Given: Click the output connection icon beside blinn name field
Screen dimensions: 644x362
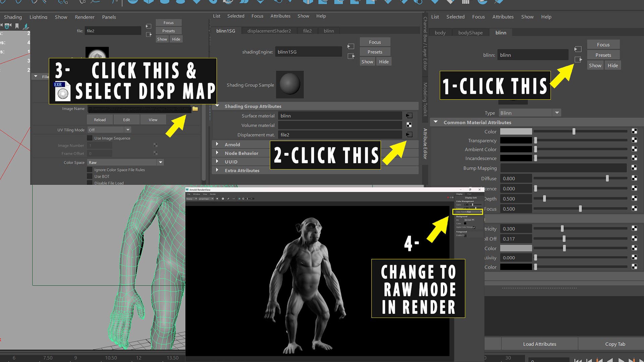Looking at the screenshot, I should 578,60.
